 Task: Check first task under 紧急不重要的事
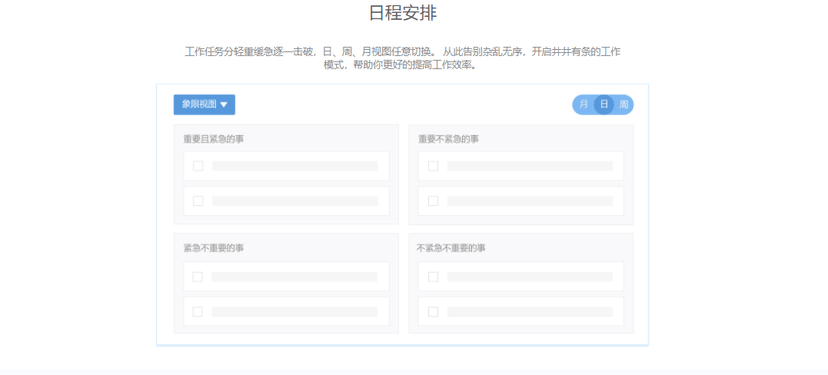click(x=197, y=277)
